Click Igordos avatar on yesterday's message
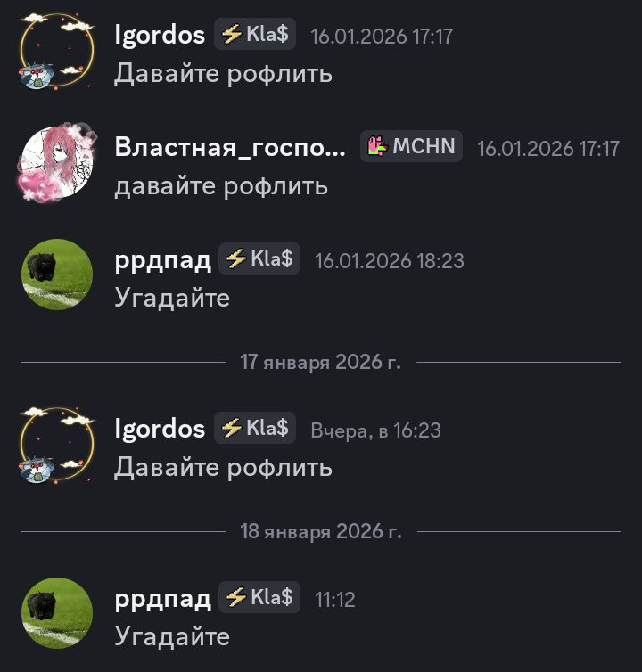This screenshot has width=642, height=672. pos(57,445)
